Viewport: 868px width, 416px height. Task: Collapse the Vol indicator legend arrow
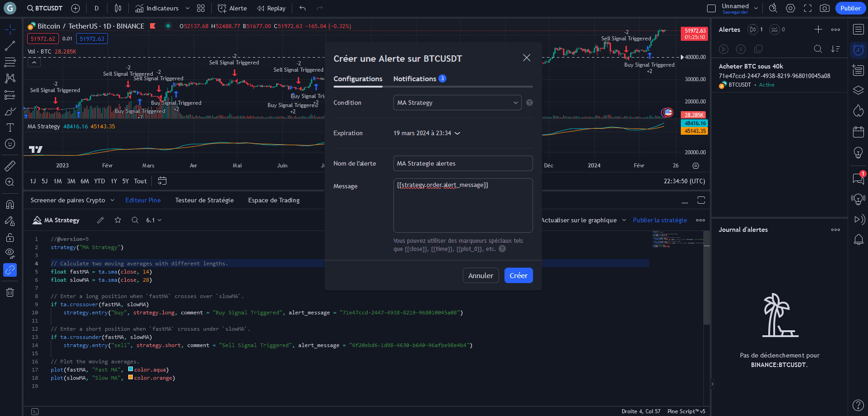(x=34, y=63)
